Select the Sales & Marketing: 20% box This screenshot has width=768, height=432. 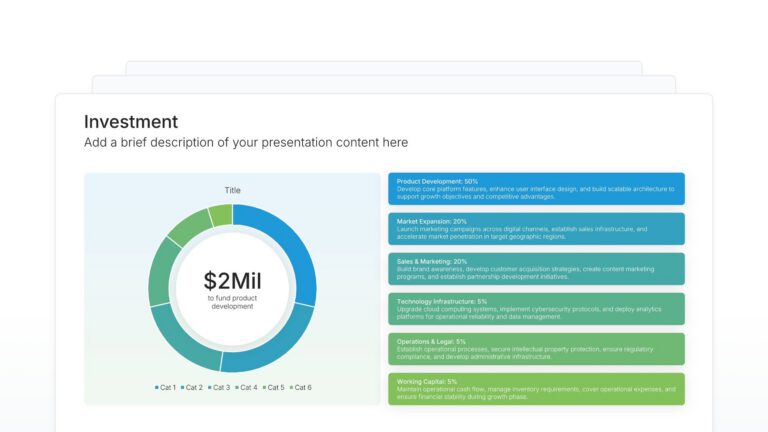536,269
